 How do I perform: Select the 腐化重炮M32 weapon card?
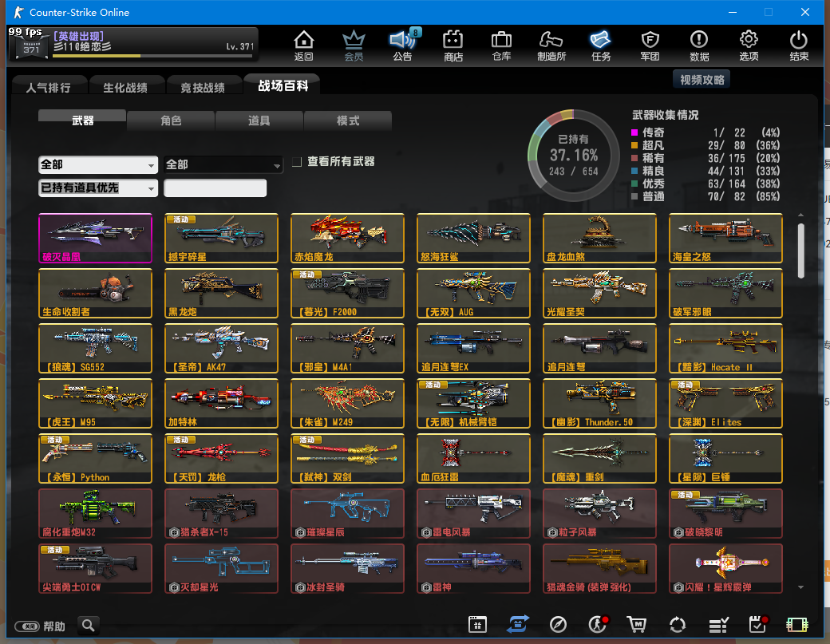point(95,513)
